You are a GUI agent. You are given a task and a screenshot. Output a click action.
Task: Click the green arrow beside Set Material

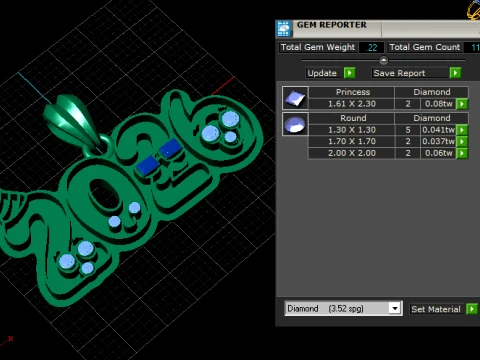point(472,309)
